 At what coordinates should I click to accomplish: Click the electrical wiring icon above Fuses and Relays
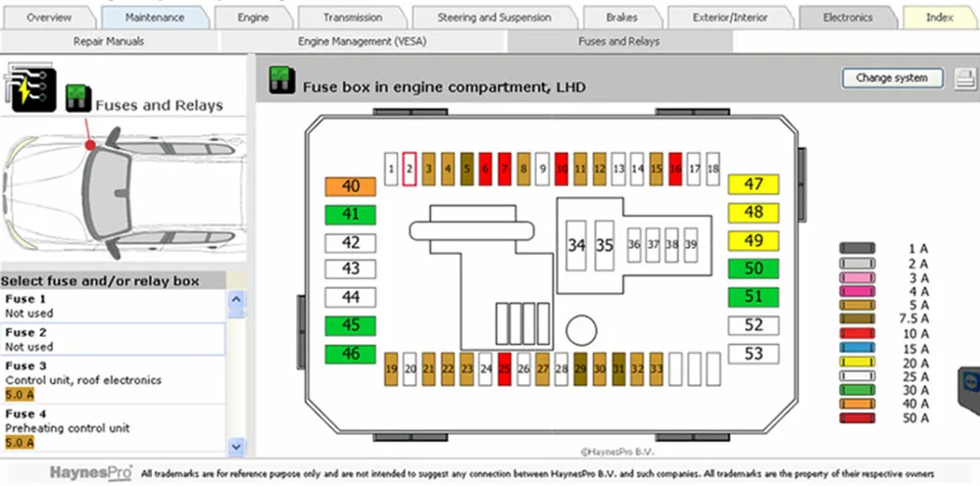[x=30, y=87]
